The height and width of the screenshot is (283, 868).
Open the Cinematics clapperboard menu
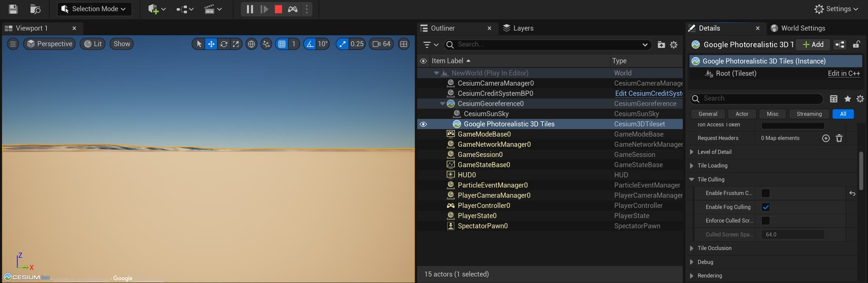pos(213,9)
